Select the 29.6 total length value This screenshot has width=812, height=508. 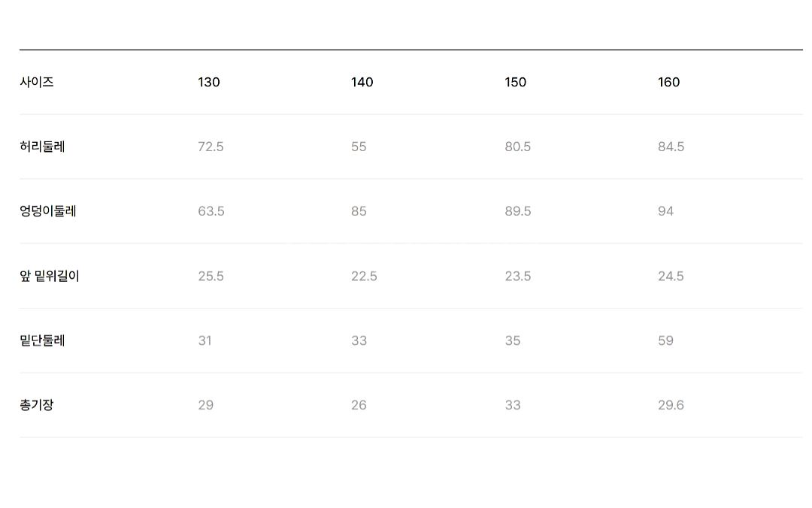(x=671, y=405)
